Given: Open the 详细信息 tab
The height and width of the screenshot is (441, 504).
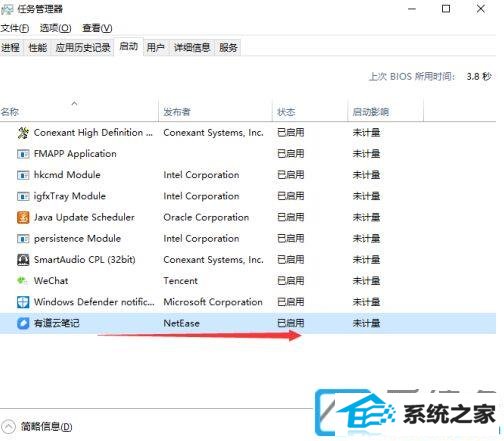Looking at the screenshot, I should pyautogui.click(x=192, y=48).
